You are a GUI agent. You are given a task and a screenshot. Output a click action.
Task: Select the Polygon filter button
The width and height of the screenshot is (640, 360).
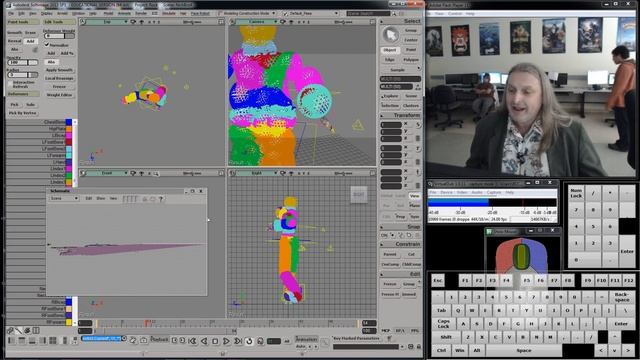[x=411, y=60]
